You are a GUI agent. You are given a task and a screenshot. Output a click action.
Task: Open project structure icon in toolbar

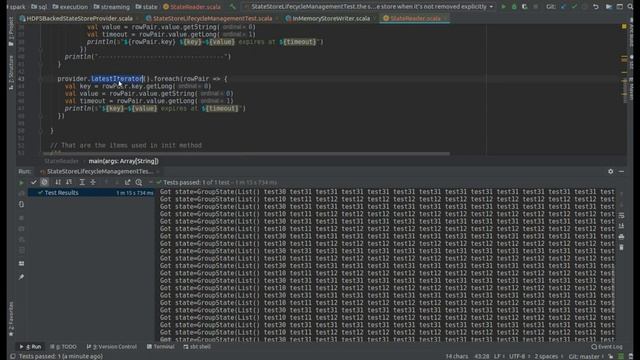point(609,7)
